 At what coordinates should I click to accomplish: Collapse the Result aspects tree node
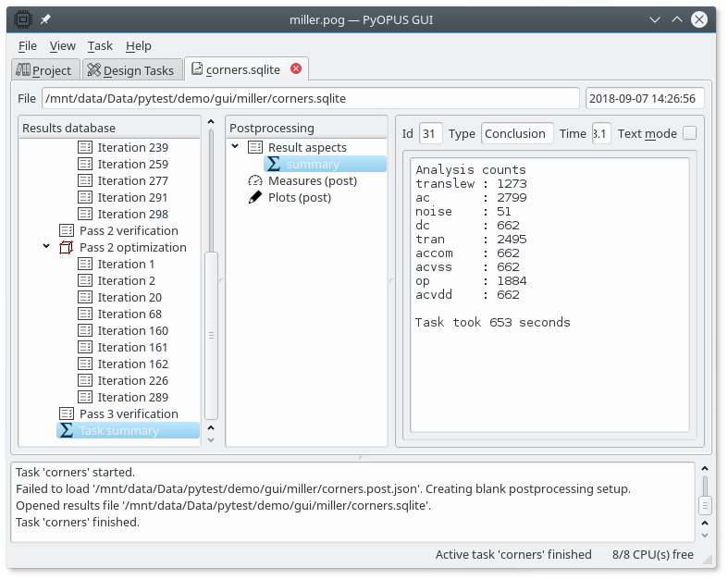tap(236, 147)
